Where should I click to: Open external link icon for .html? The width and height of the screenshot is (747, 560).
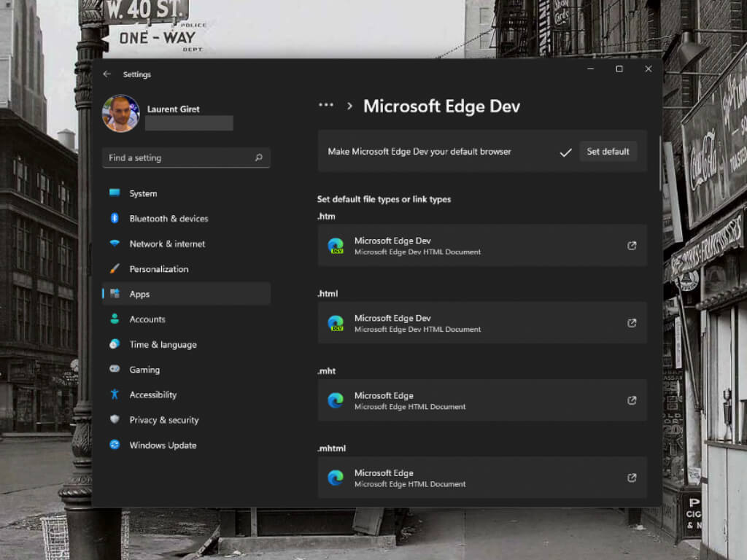(x=632, y=323)
